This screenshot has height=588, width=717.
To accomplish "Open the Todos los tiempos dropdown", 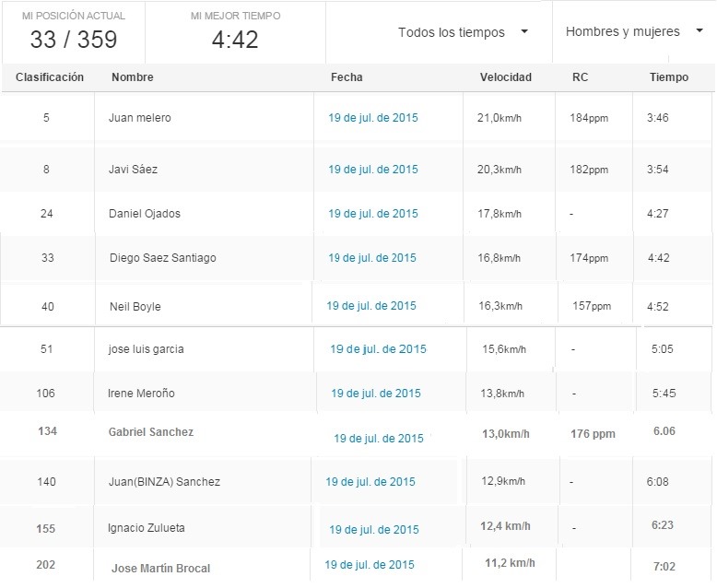I will coord(463,32).
